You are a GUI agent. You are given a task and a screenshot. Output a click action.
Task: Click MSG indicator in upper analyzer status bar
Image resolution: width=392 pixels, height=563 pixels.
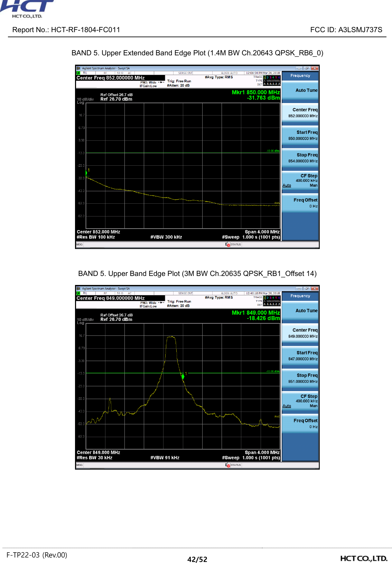[x=80, y=244]
